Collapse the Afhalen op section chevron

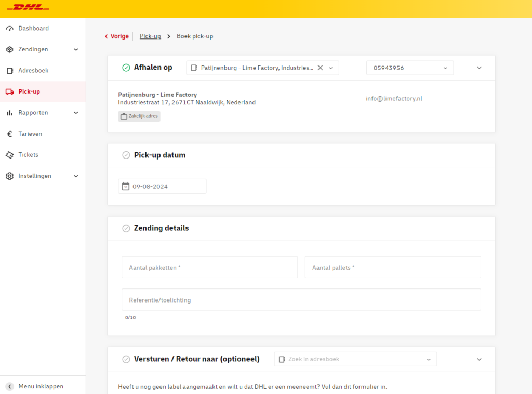click(x=479, y=68)
